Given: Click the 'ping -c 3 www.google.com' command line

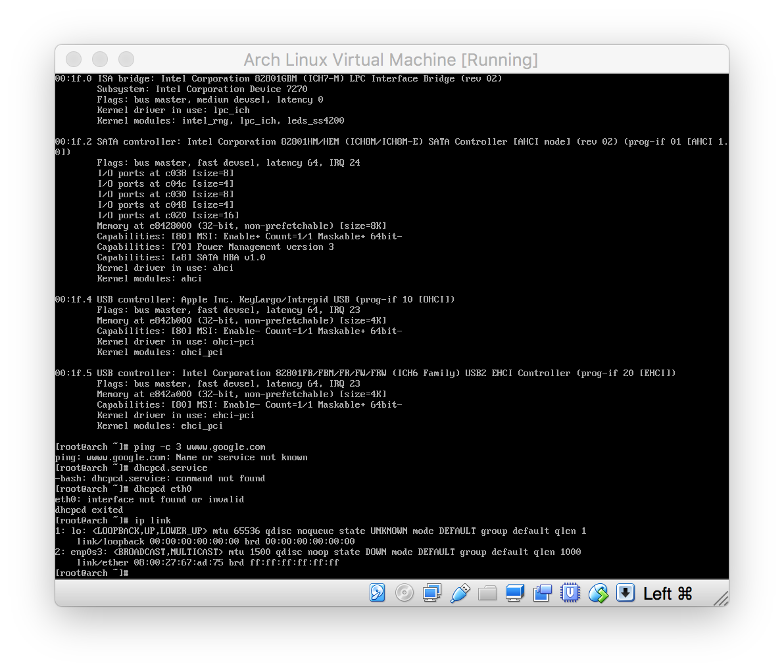Looking at the screenshot, I should 160,447.
